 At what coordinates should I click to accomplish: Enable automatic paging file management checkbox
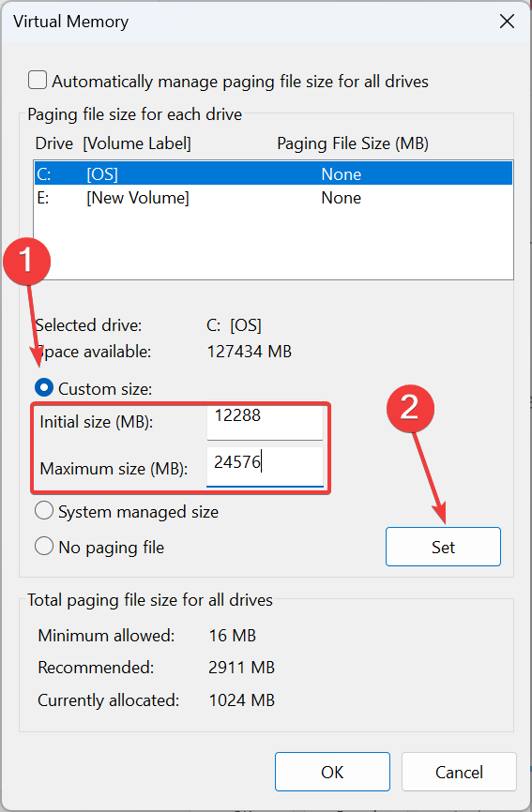pos(38,81)
